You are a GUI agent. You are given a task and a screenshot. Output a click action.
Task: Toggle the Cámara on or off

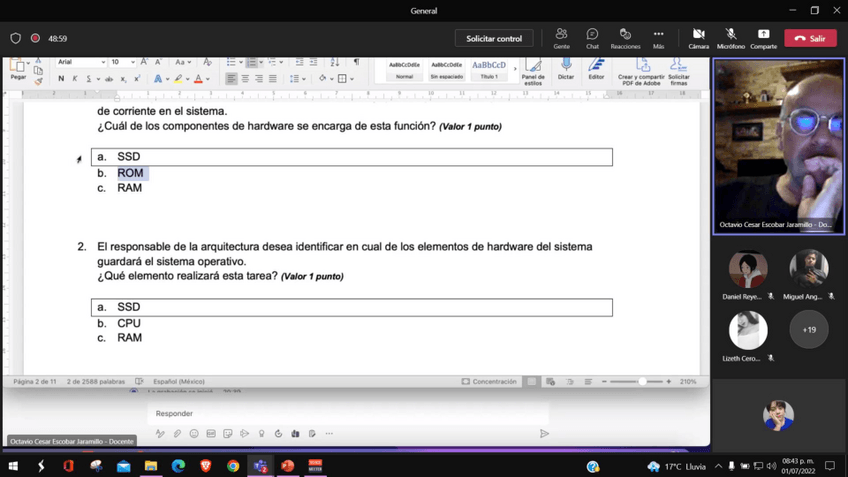click(x=698, y=38)
